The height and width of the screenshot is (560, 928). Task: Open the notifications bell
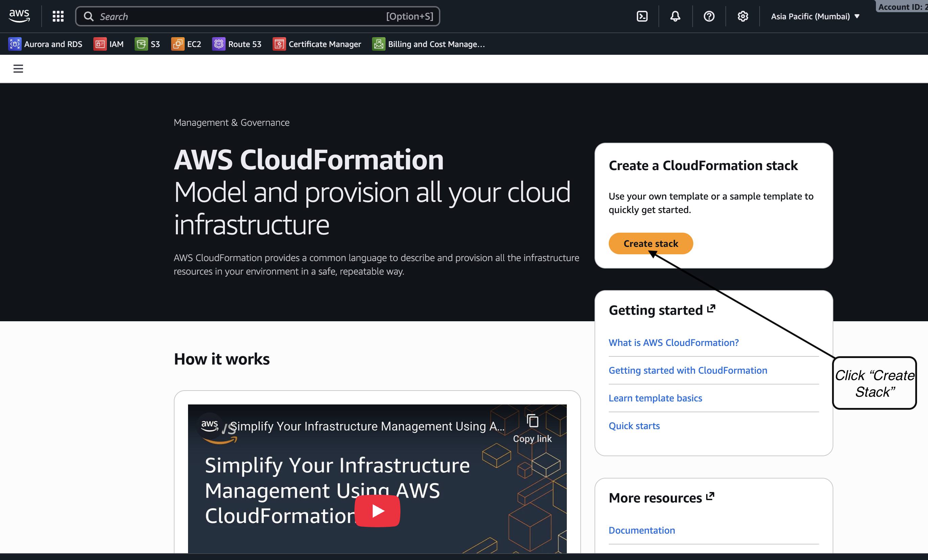(675, 16)
